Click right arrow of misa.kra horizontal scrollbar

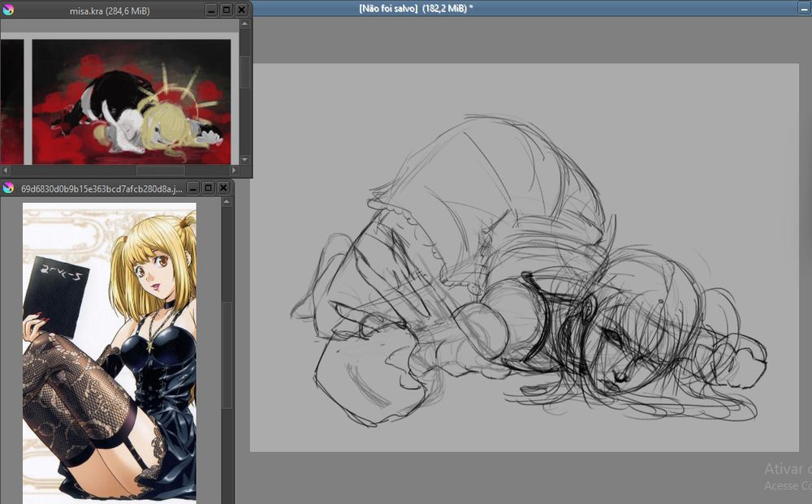click(x=234, y=171)
